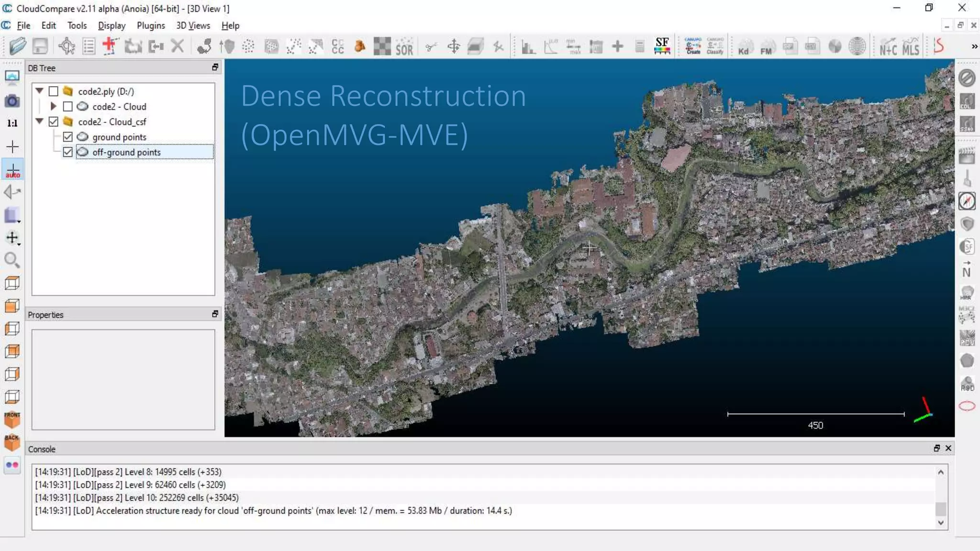Viewport: 980px width, 551px height.
Task: Open the Tools menu
Action: click(77, 26)
